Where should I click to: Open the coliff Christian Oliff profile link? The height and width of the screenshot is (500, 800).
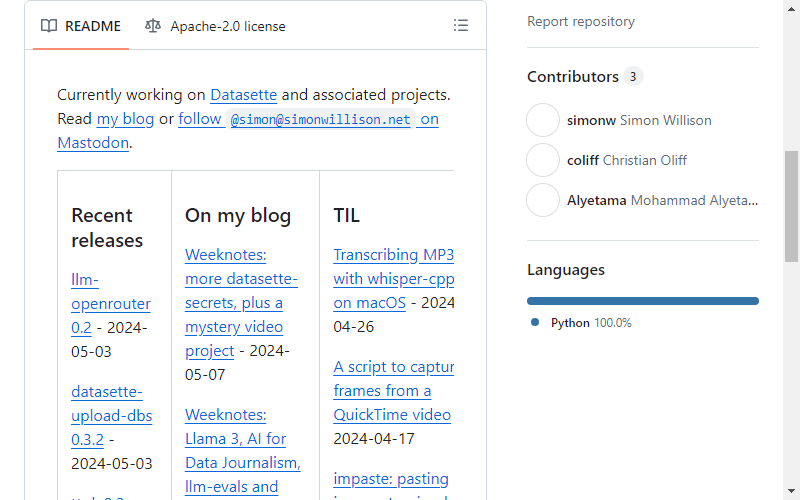click(627, 160)
